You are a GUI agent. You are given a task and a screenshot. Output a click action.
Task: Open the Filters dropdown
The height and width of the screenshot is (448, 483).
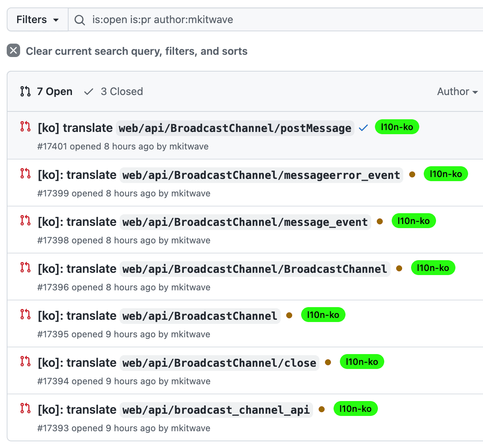coord(38,20)
